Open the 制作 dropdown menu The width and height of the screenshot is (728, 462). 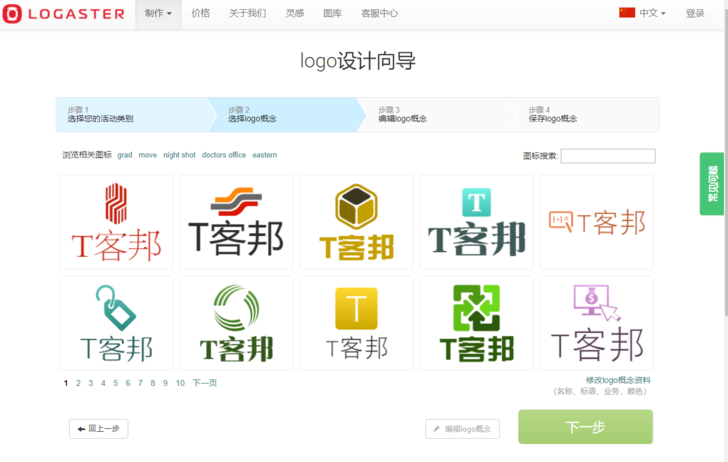158,14
